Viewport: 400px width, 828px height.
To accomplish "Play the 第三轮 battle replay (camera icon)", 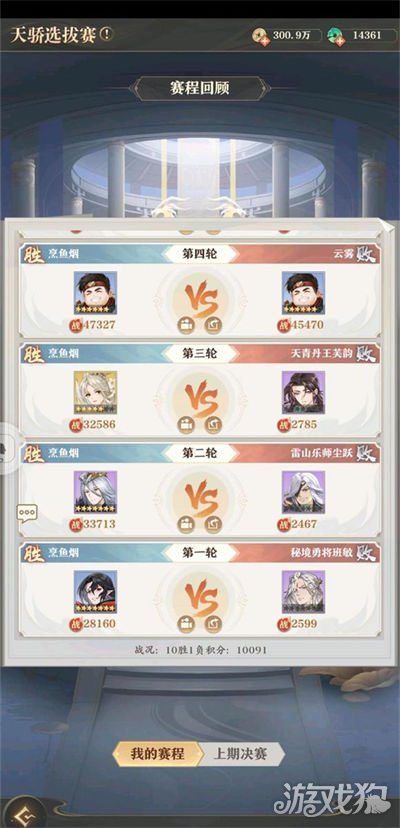I will [186, 425].
